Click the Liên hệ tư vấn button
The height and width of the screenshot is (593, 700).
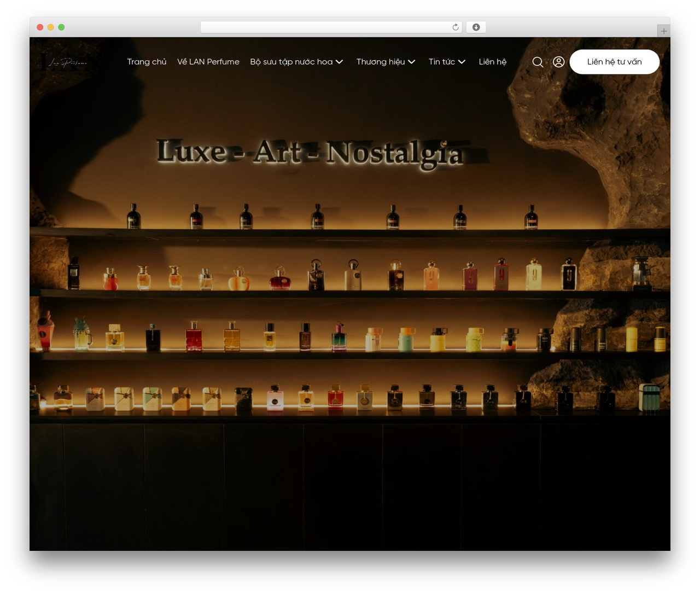click(614, 62)
